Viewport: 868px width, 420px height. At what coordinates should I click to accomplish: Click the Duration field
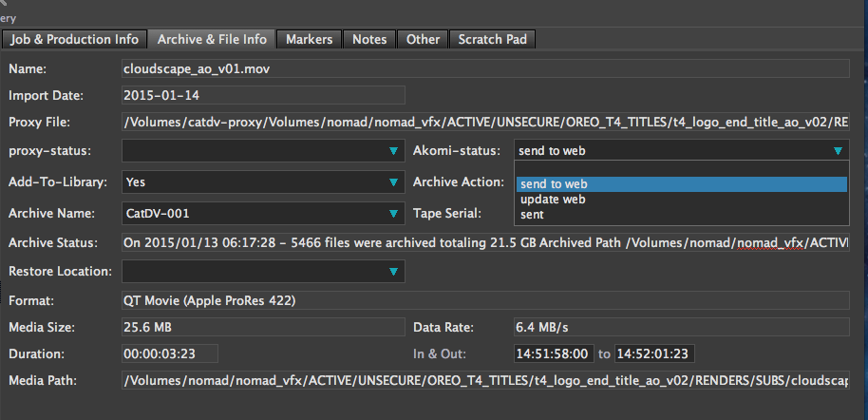170,353
